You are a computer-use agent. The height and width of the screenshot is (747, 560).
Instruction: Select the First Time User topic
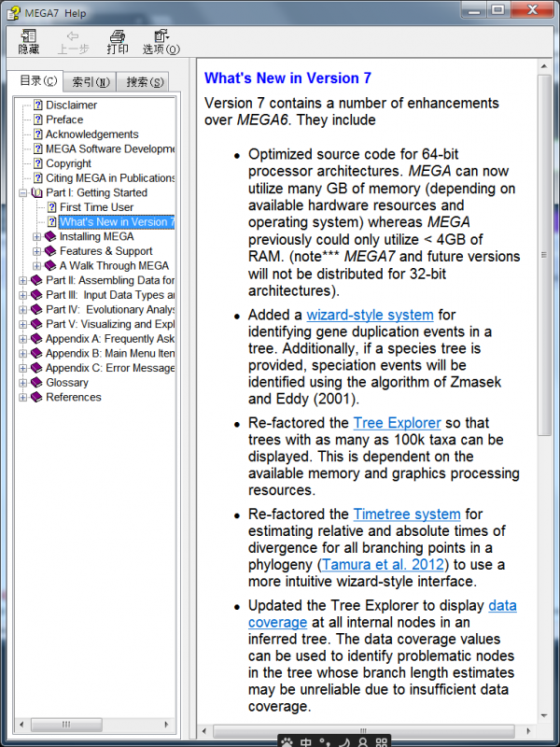coord(96,207)
